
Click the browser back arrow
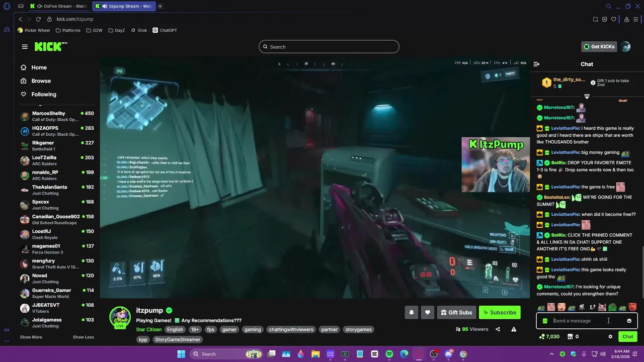20,19
